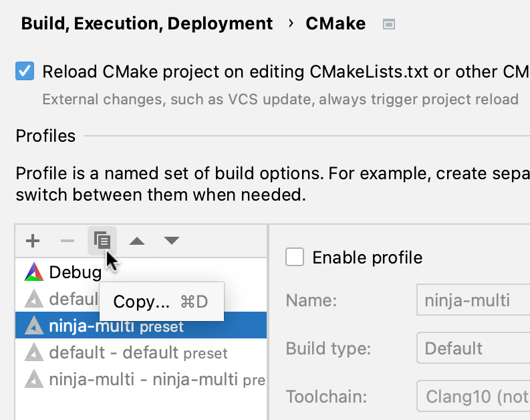Move profile down with arrow icon
This screenshot has height=420, width=530.
172,241
